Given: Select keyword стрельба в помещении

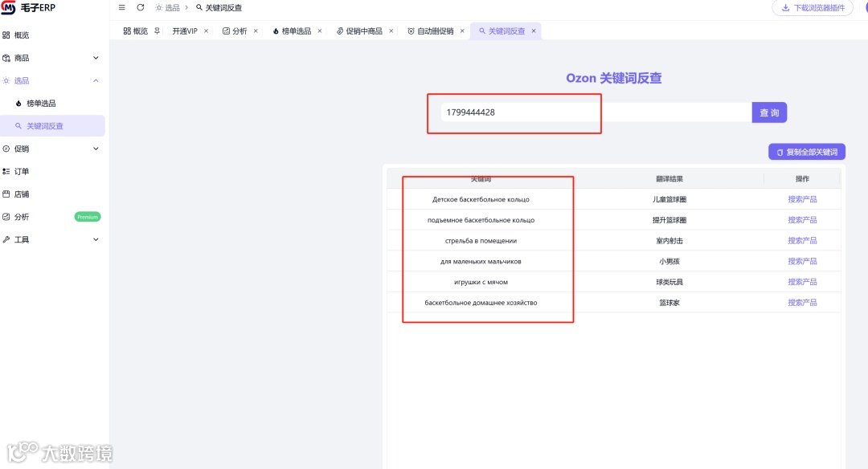Looking at the screenshot, I should (x=481, y=241).
